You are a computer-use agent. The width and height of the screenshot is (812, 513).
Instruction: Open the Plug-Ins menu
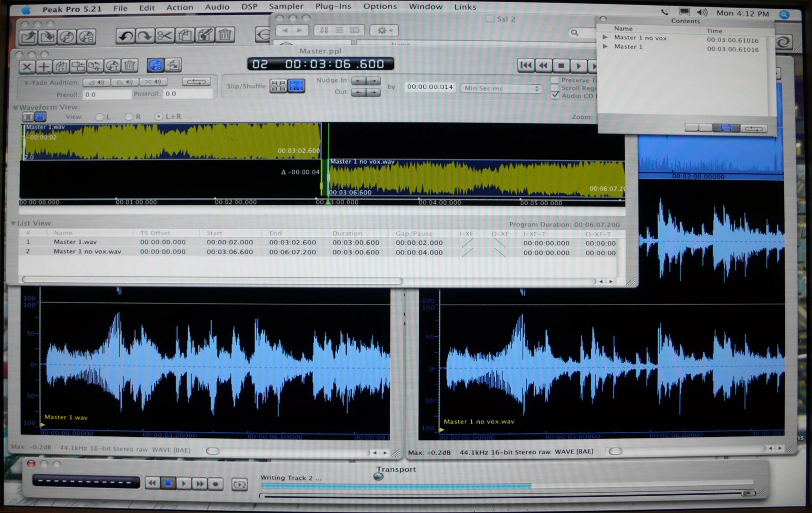coord(333,7)
